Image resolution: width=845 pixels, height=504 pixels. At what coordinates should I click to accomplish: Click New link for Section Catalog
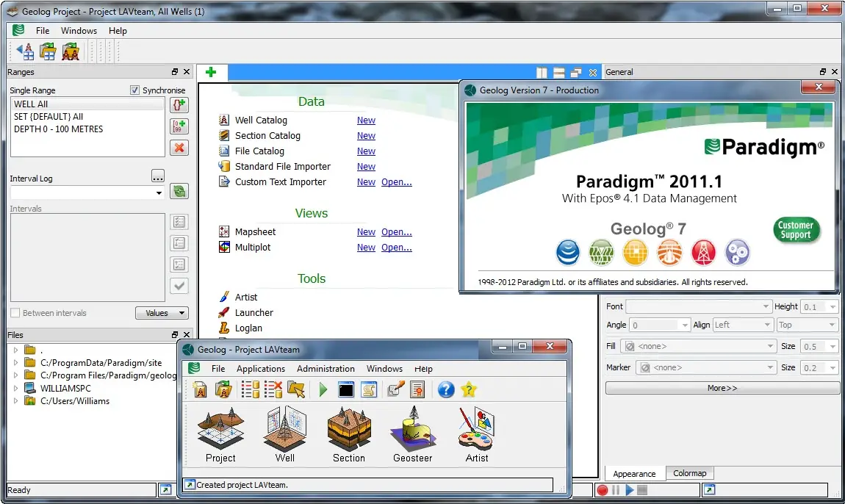pyautogui.click(x=366, y=136)
